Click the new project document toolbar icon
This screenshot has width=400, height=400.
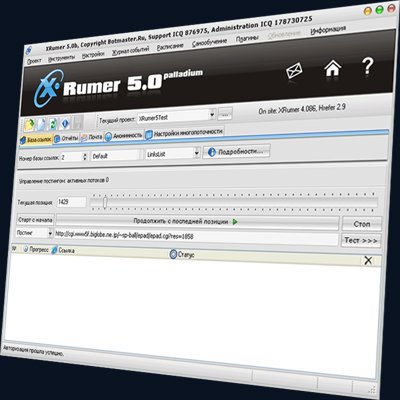41,124
